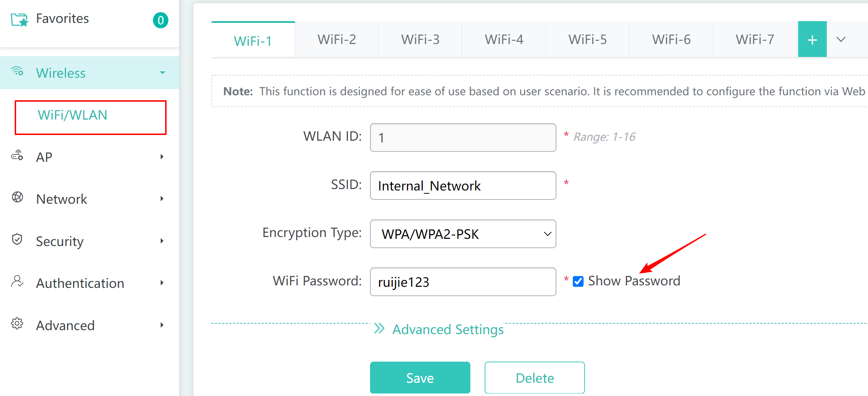Expand more WiFi tabs with chevron

841,39
